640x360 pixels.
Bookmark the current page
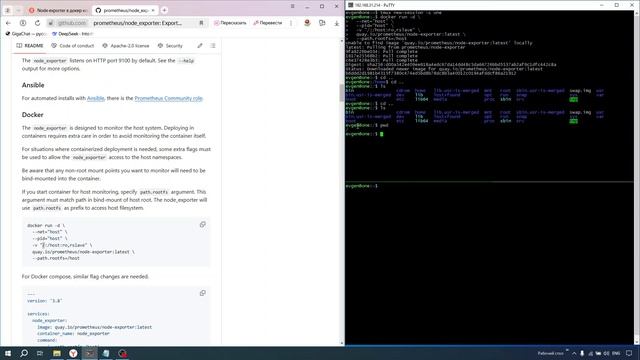(201, 23)
